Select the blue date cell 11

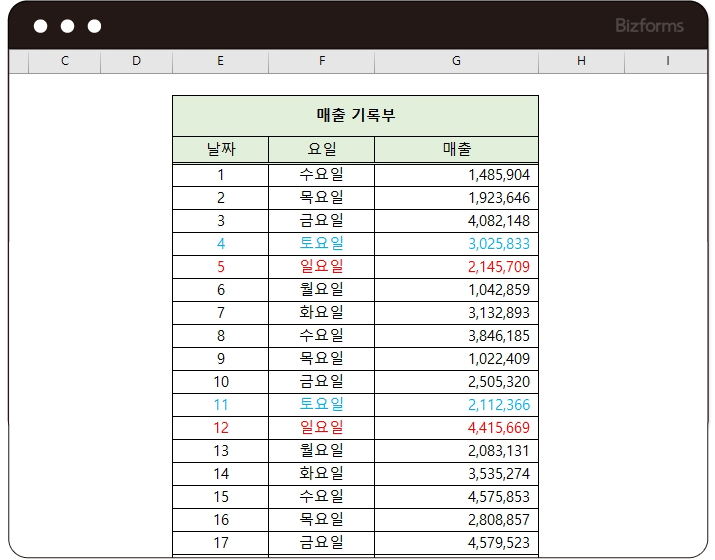pos(221,405)
